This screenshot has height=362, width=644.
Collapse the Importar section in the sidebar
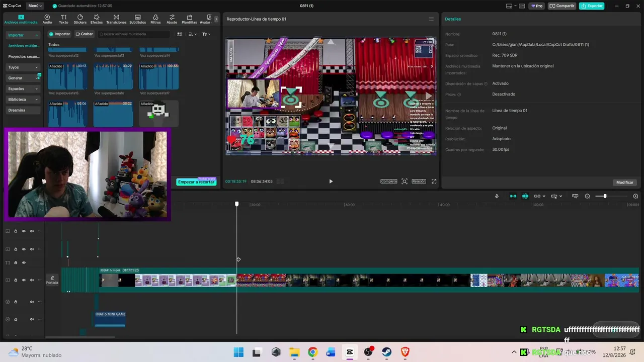pyautogui.click(x=36, y=35)
